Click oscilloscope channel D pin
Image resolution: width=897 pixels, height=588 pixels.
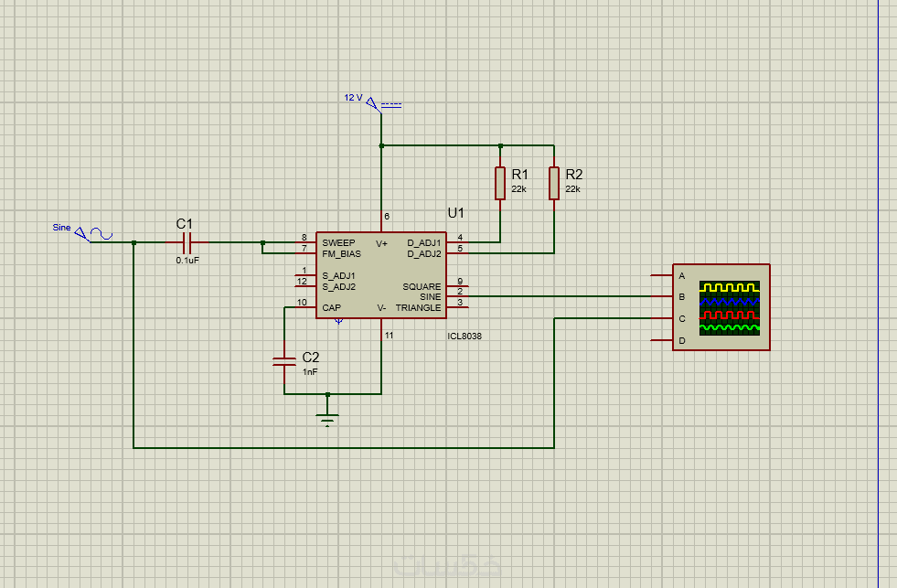coord(662,340)
